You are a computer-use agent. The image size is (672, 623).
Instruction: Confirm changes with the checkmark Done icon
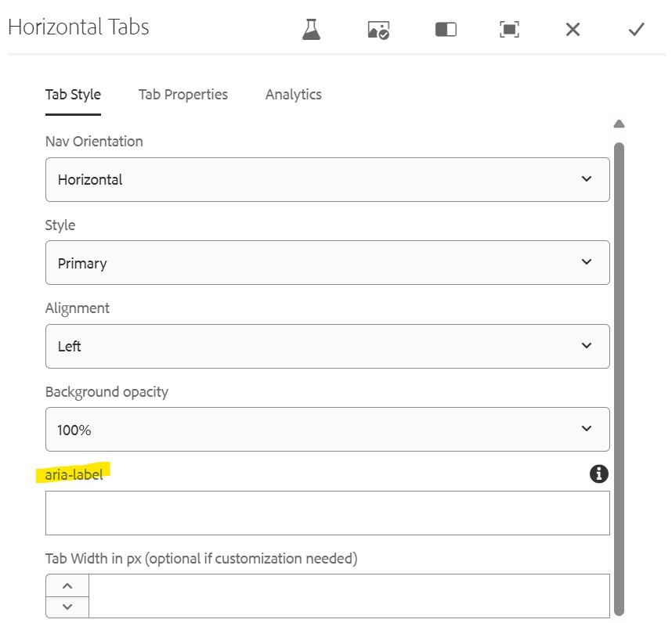click(x=636, y=30)
